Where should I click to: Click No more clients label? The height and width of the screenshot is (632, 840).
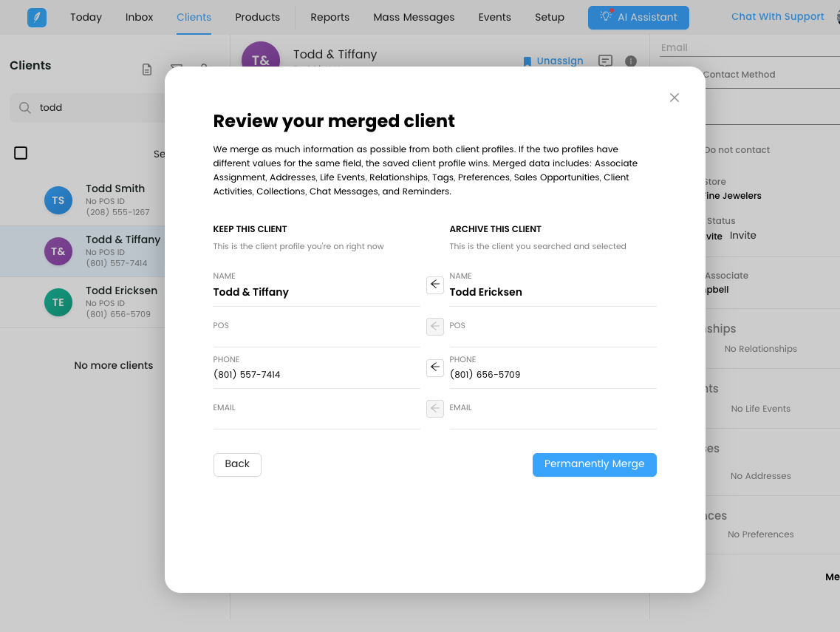coord(114,366)
